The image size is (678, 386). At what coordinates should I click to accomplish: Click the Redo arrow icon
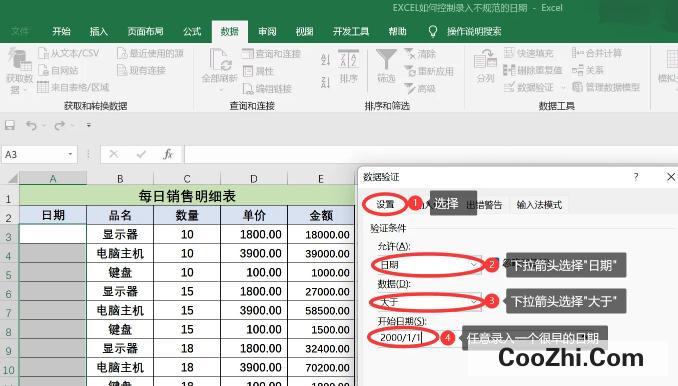click(60, 125)
